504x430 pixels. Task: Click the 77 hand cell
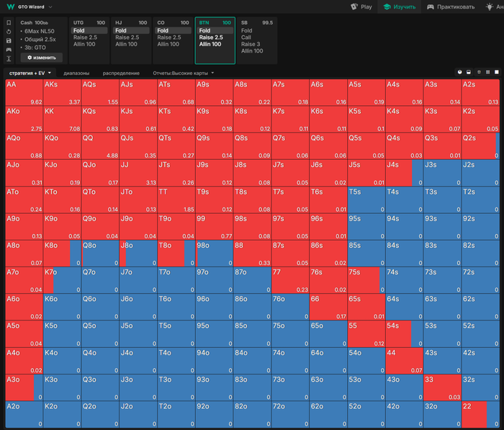[x=290, y=280]
